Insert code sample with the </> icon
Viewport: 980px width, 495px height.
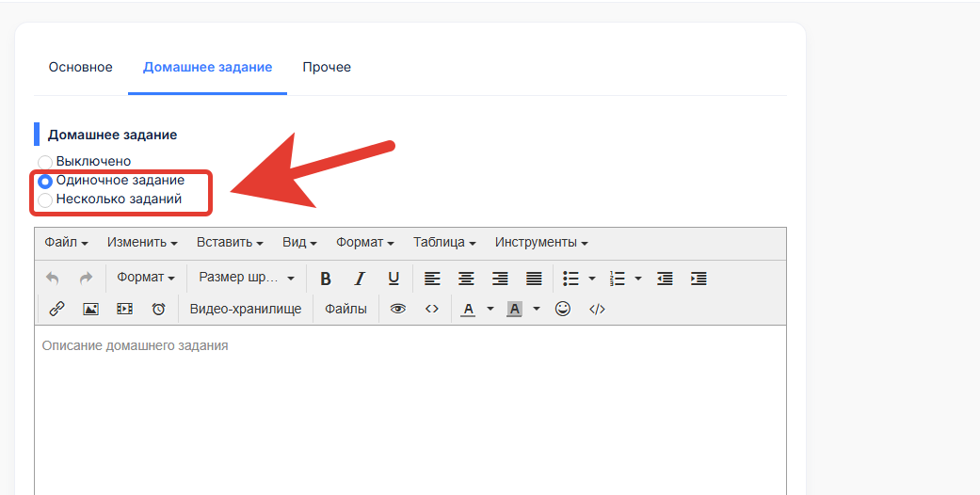coord(597,309)
